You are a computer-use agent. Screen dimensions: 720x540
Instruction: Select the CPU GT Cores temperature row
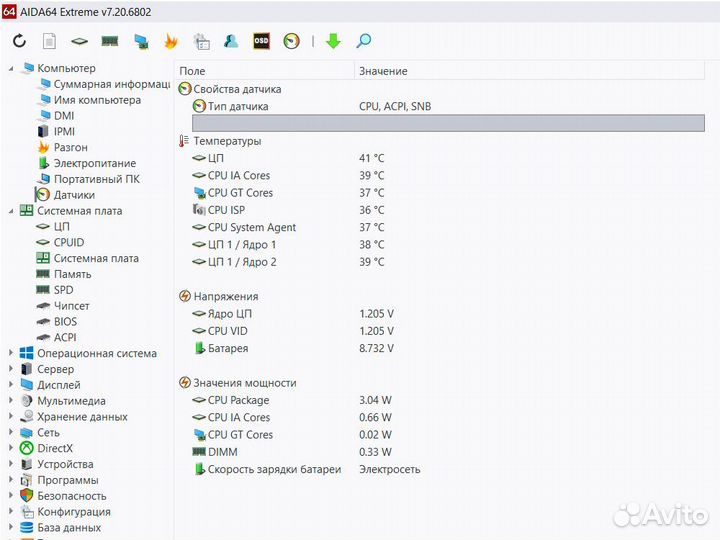pos(448,193)
